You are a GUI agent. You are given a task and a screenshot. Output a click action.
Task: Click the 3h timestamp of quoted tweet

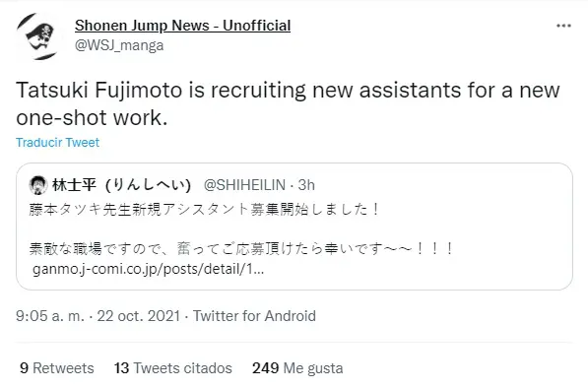point(306,185)
